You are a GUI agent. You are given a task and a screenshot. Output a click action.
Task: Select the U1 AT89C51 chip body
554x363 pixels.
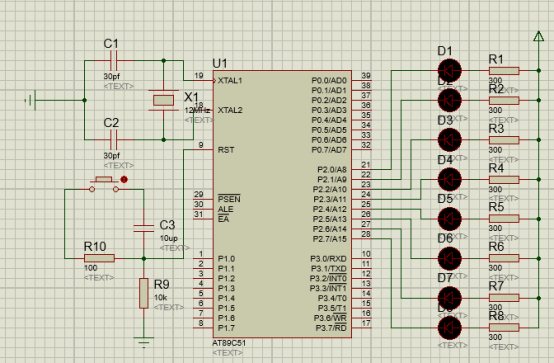point(282,204)
